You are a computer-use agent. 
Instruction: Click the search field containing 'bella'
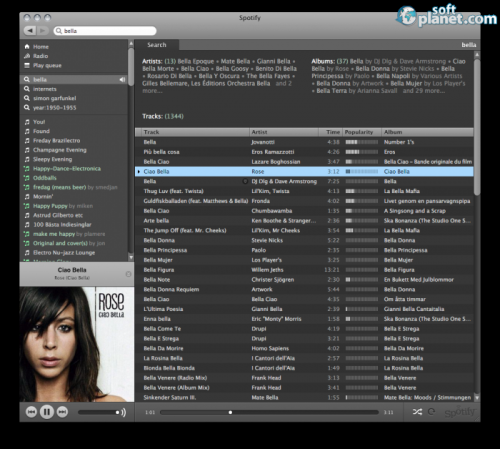[105, 31]
